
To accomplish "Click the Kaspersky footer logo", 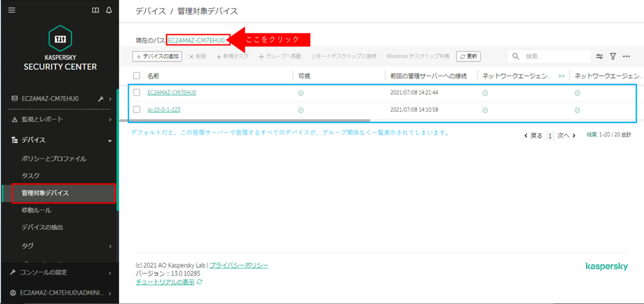I will click(x=606, y=266).
